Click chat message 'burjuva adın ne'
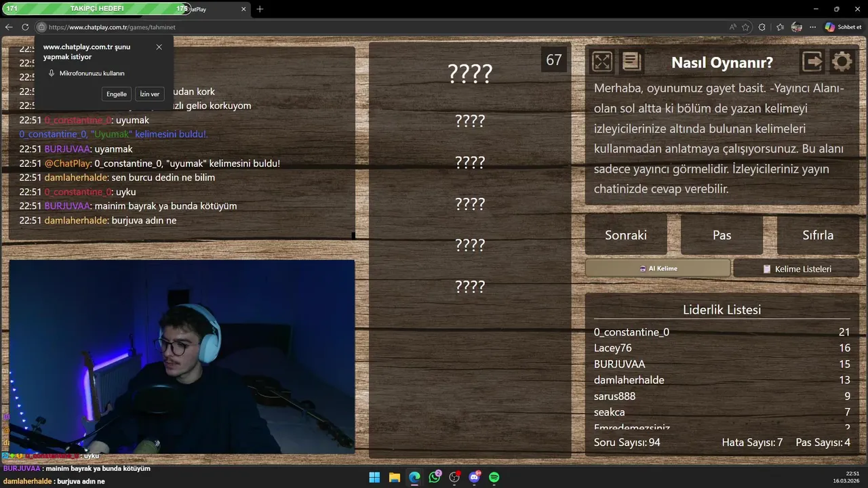Image resolution: width=868 pixels, height=488 pixels. (x=98, y=220)
